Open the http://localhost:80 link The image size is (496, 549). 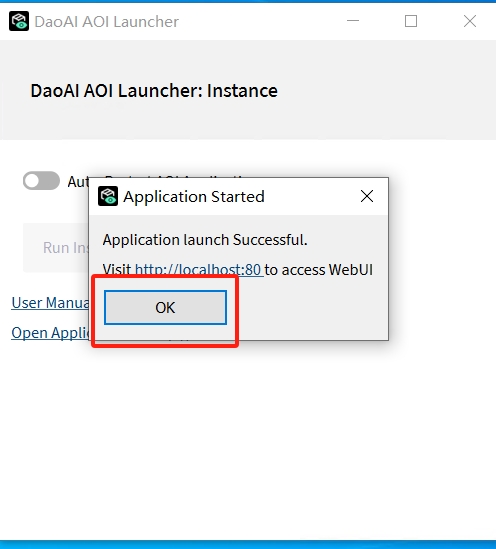[198, 270]
